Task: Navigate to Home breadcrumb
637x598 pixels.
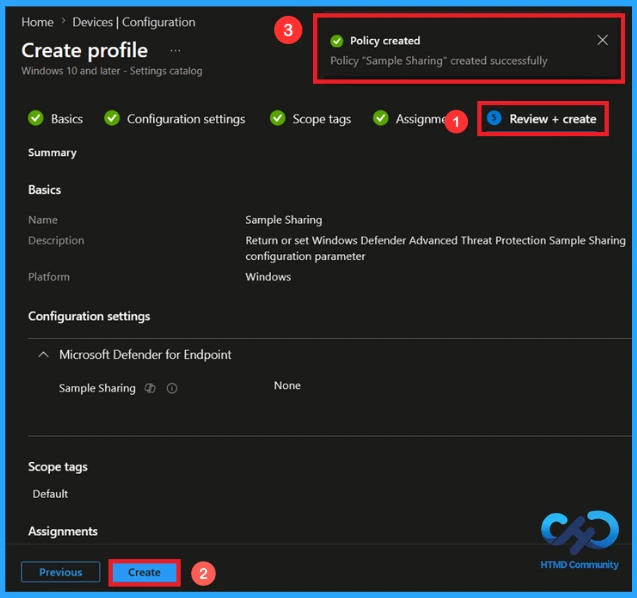Action: (37, 22)
